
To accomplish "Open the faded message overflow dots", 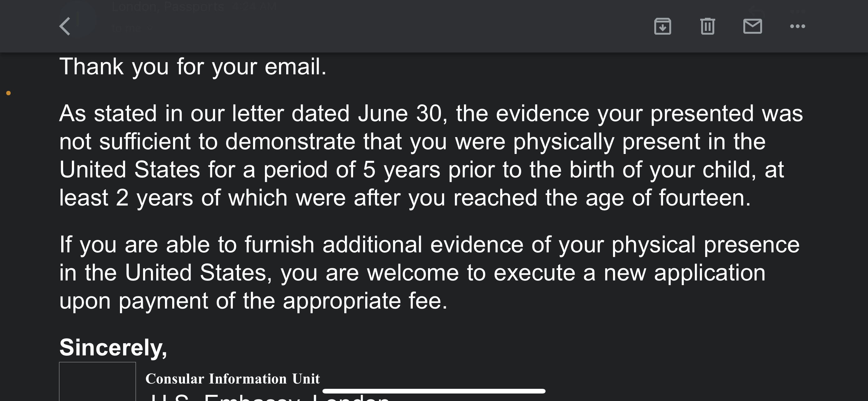I will 798,11.
